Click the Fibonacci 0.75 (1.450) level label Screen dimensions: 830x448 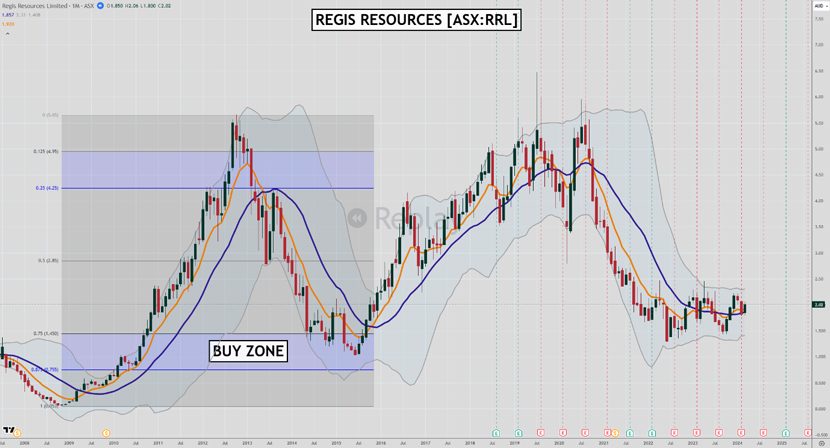point(47,334)
